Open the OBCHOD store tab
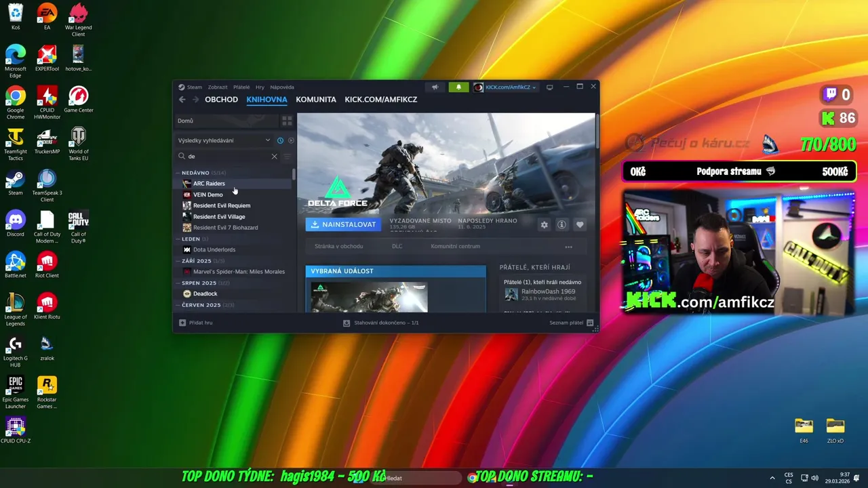This screenshot has width=868, height=488. [x=221, y=100]
